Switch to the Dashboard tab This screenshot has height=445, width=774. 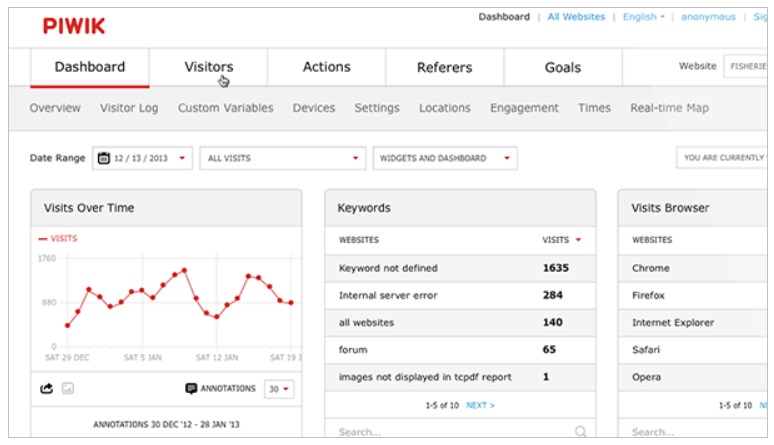[90, 67]
